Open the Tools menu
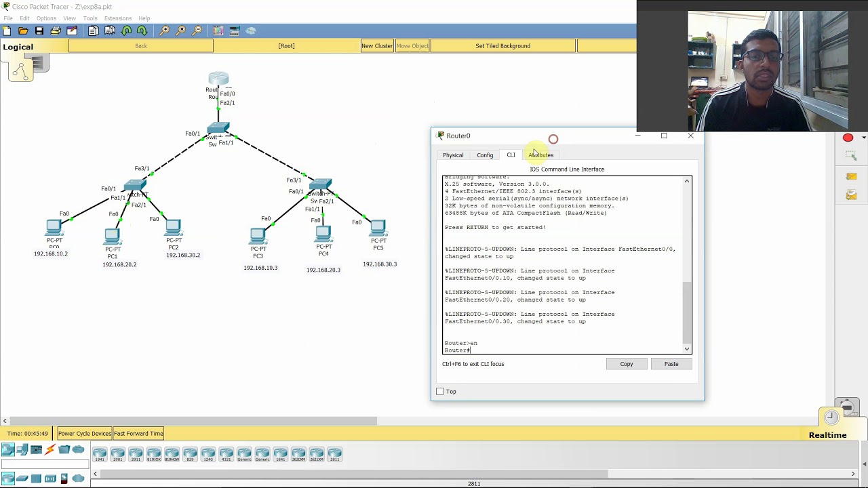This screenshot has width=868, height=488. pyautogui.click(x=90, y=18)
